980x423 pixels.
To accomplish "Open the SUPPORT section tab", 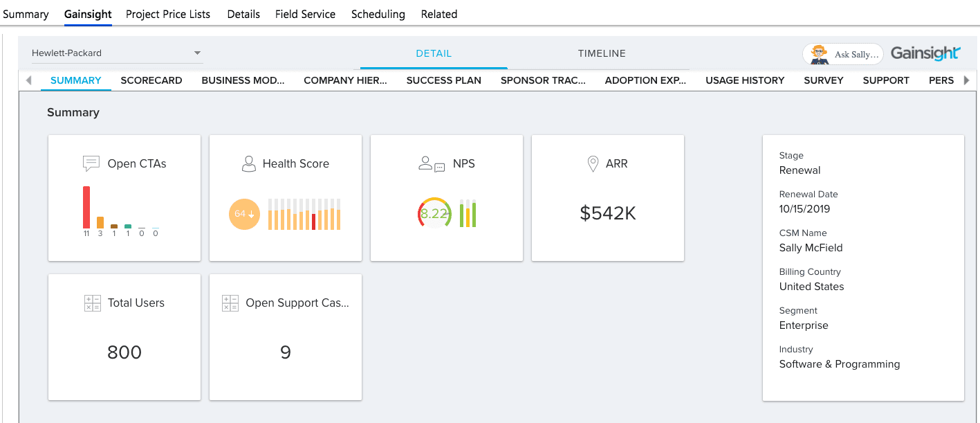I will (x=886, y=80).
